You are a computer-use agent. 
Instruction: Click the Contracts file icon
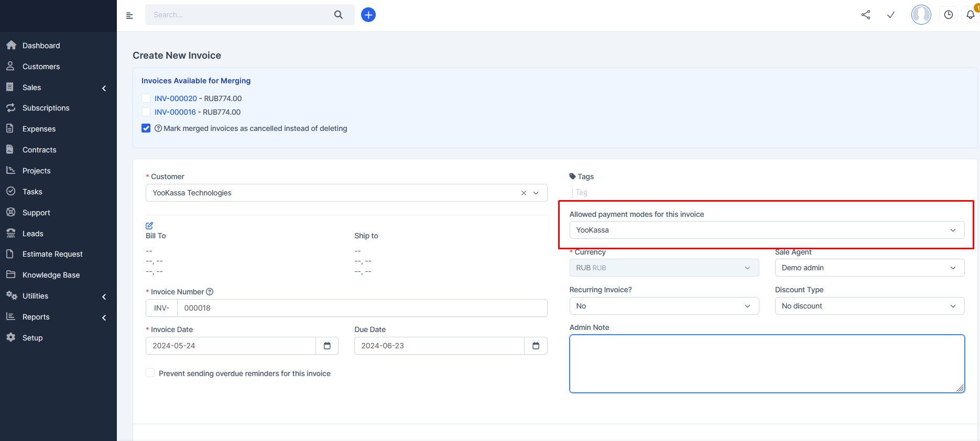(10, 149)
